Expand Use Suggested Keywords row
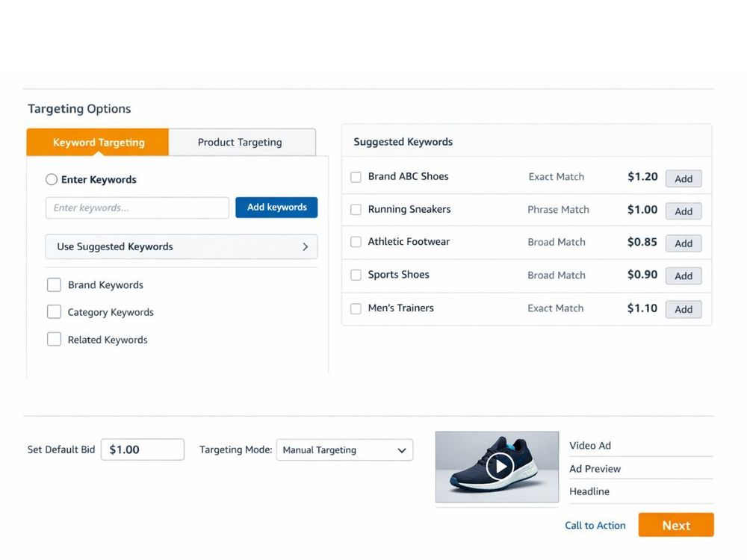This screenshot has height=560, width=747. pyautogui.click(x=181, y=246)
